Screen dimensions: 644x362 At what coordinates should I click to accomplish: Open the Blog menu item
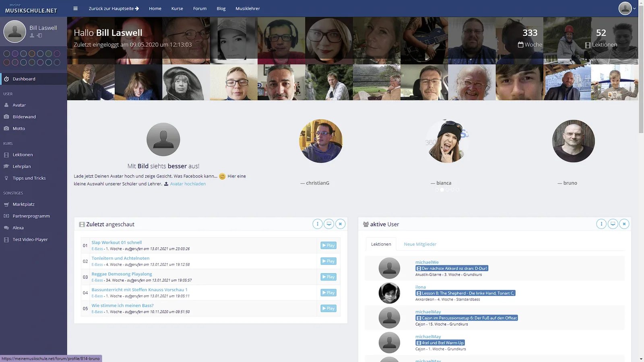pos(221,8)
